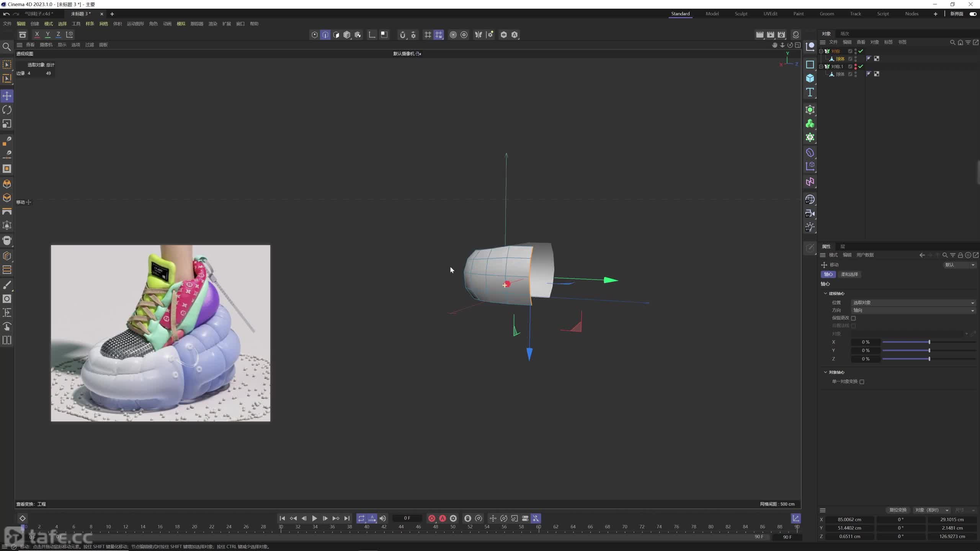Click the snap magnet icon
This screenshot has width=980, height=551.
click(x=402, y=35)
